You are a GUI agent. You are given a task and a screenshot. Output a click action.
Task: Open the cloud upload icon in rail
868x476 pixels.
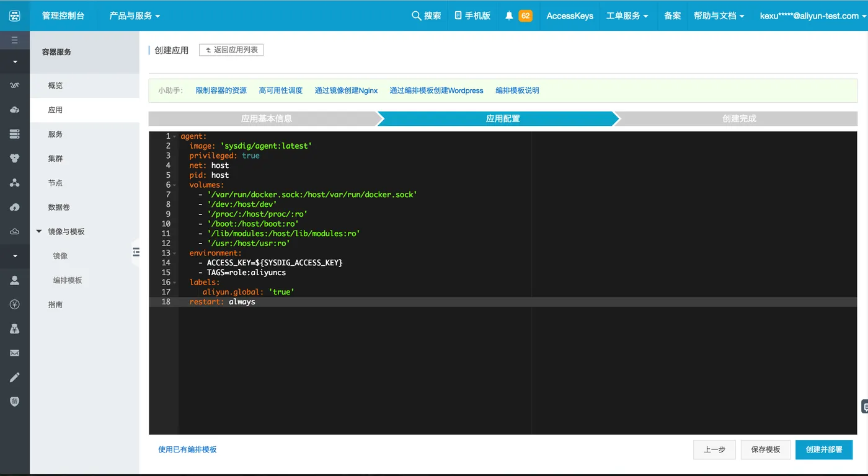(15, 207)
